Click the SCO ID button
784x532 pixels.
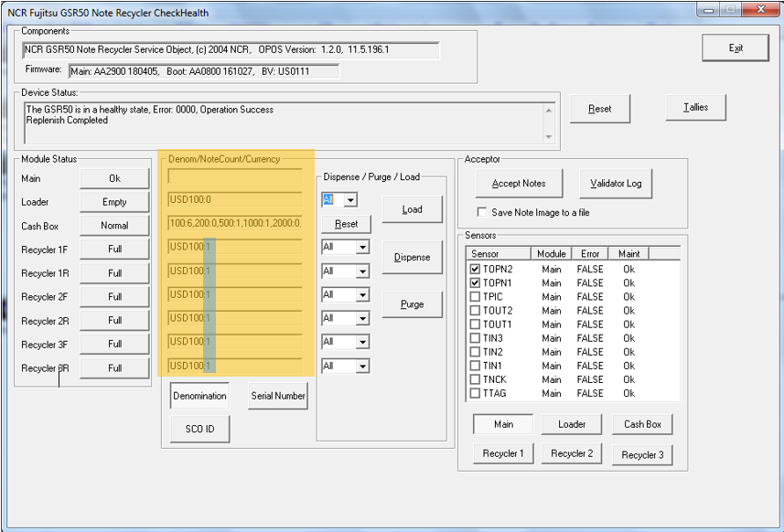point(199,429)
